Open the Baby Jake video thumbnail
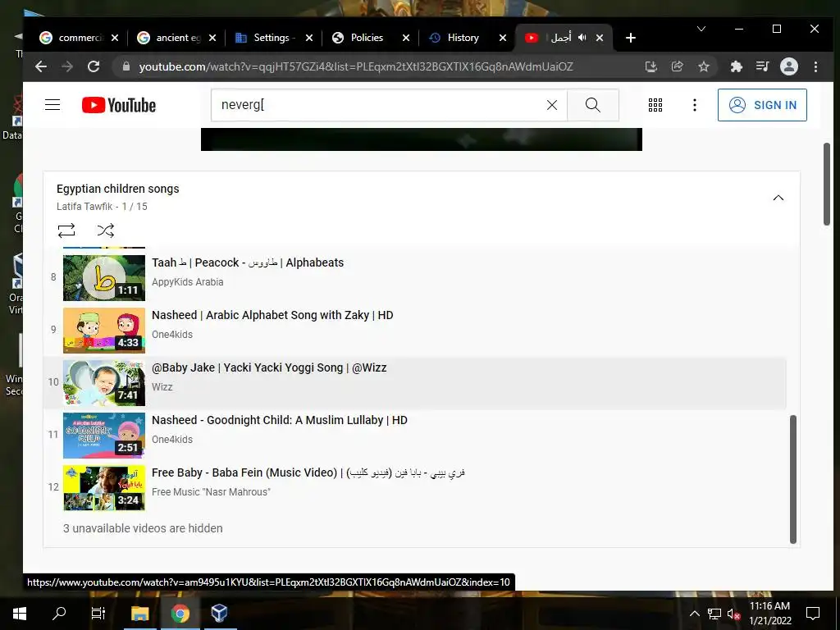This screenshot has height=630, width=840. [x=104, y=382]
